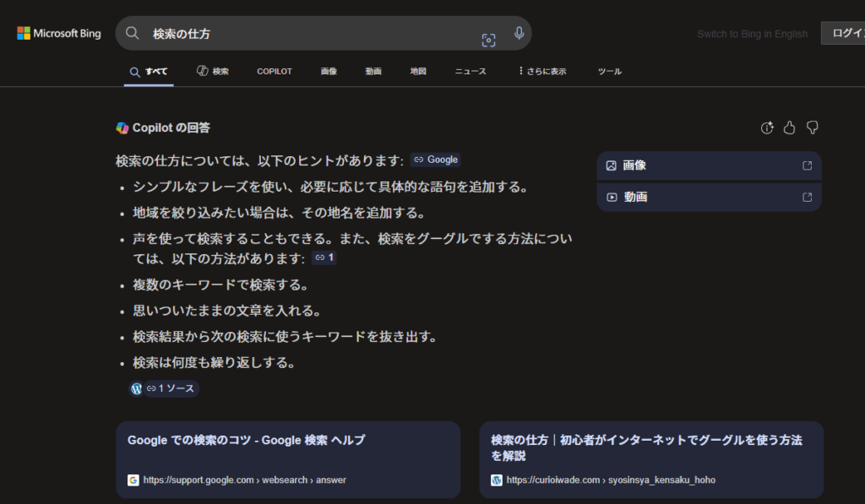Image resolution: width=865 pixels, height=504 pixels.
Task: Open visual search camera icon
Action: [x=488, y=41]
